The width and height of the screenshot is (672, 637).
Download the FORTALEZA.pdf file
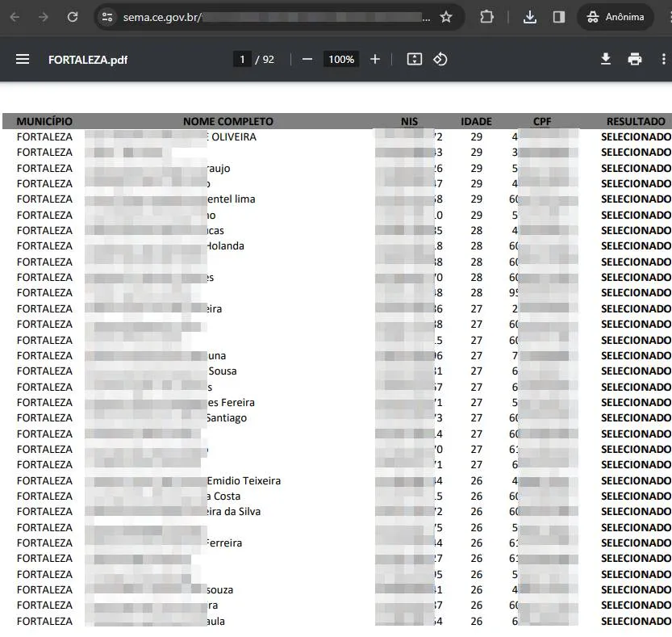coord(606,59)
